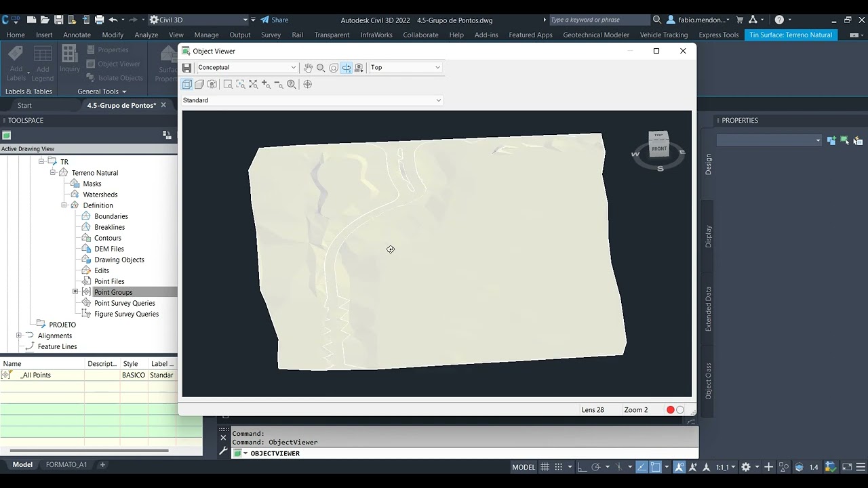Select Watersheds in the Toolspace tree
Viewport: 868px width, 488px height.
[x=100, y=195]
